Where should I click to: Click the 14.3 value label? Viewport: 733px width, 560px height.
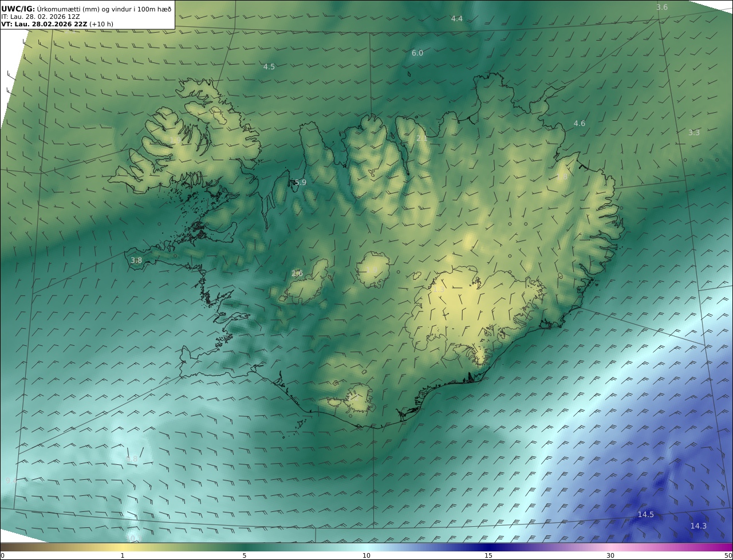pyautogui.click(x=698, y=526)
